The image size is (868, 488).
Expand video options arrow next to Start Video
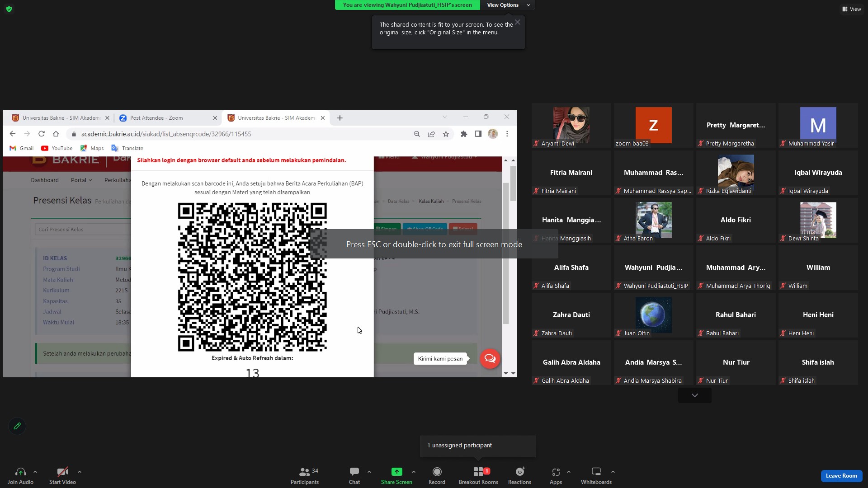(80, 472)
